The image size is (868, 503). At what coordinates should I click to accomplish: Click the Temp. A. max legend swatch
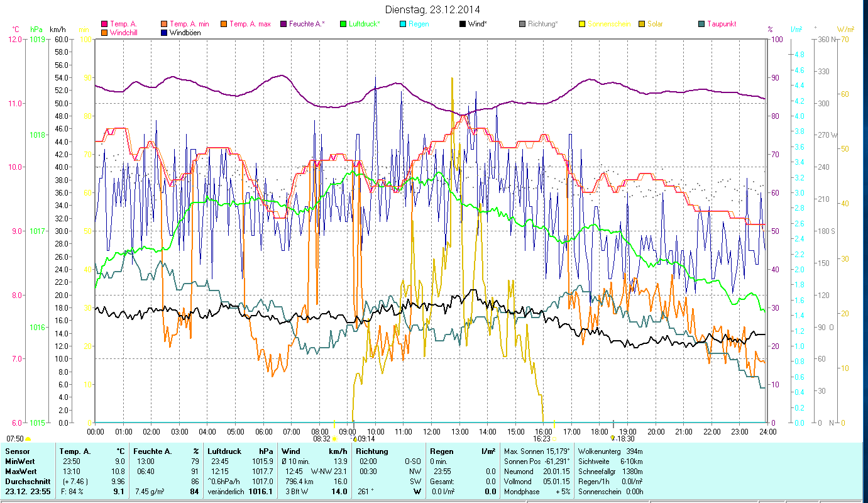point(223,25)
